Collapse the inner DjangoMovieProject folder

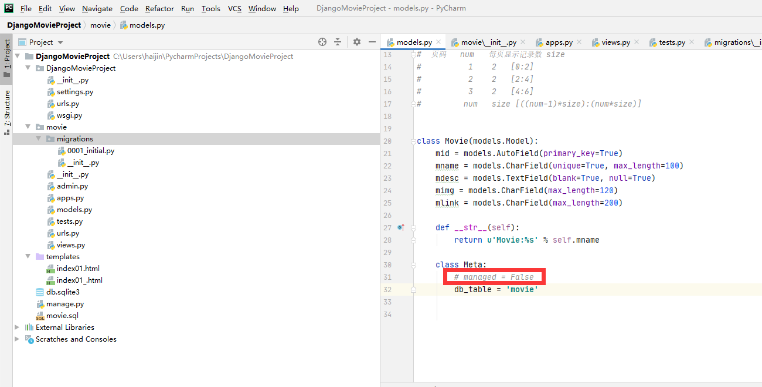point(28,68)
